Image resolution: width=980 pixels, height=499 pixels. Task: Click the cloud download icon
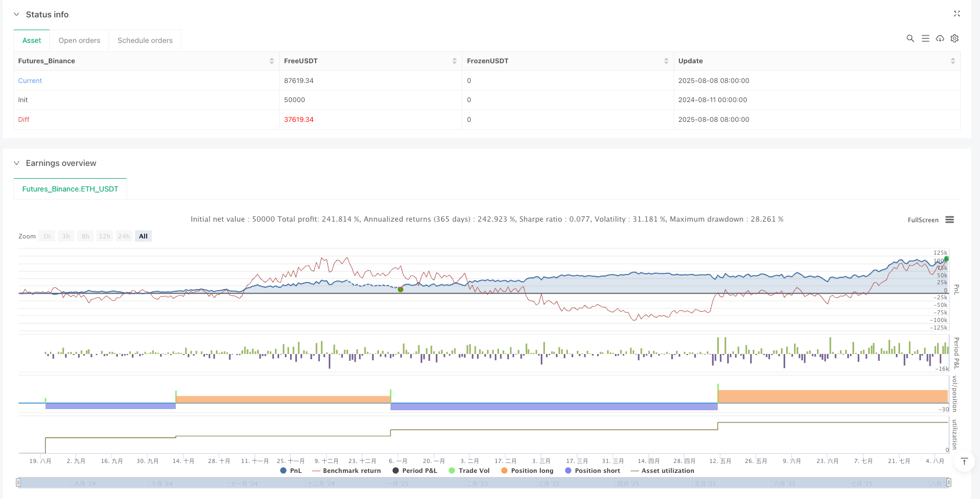pyautogui.click(x=940, y=38)
